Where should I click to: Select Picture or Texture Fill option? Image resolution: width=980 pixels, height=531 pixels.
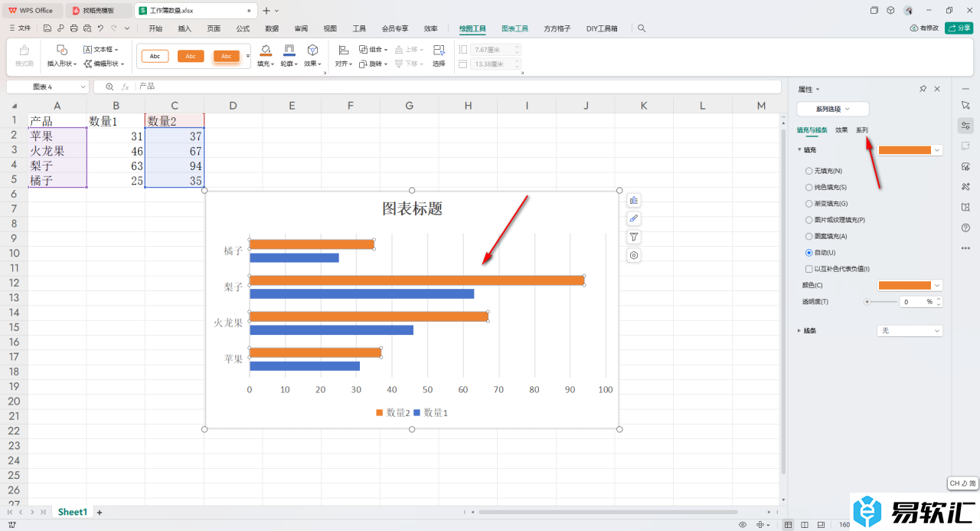[809, 220]
